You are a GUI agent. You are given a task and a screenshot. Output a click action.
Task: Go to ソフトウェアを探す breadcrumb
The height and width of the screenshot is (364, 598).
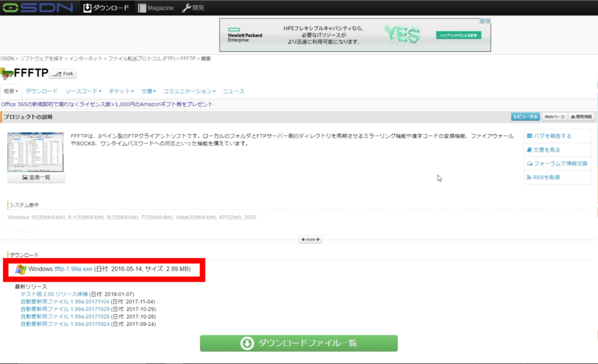point(41,59)
